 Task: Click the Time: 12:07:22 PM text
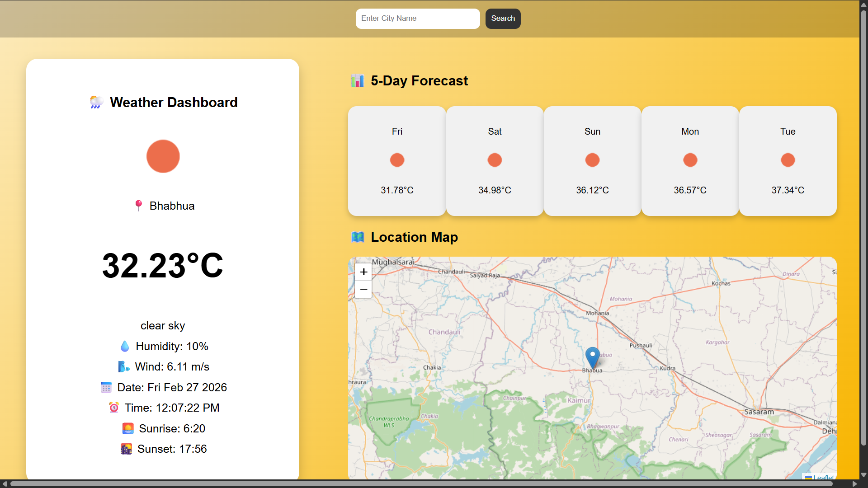(172, 408)
